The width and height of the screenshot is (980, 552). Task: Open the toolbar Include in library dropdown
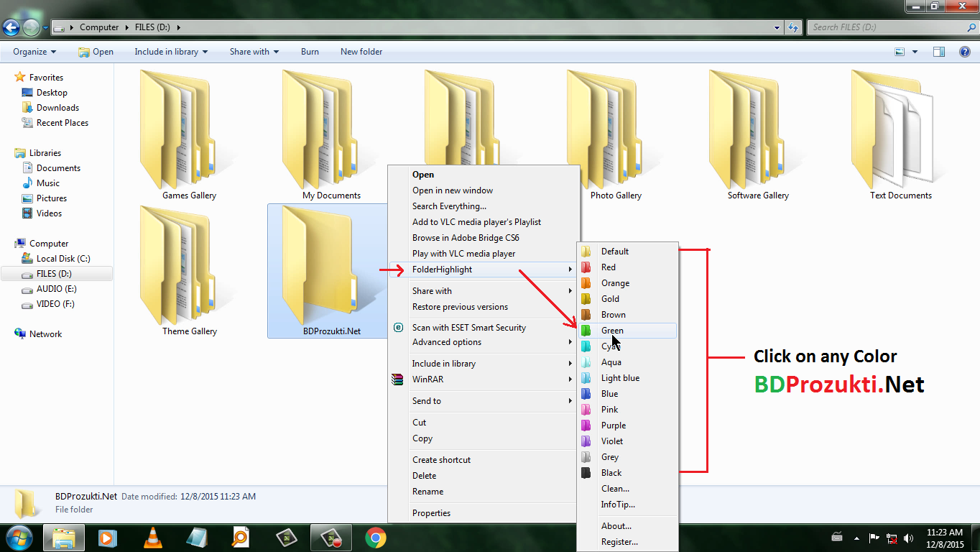click(x=171, y=52)
